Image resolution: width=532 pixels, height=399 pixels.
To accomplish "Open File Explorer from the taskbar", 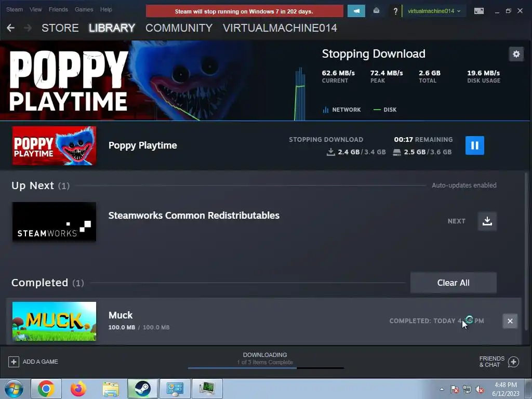I will (111, 389).
